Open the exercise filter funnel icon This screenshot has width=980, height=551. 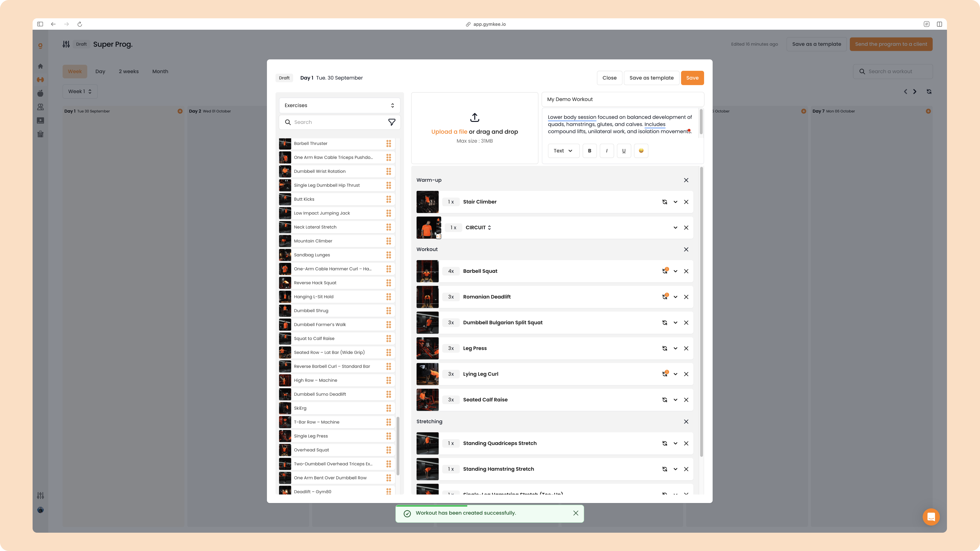point(392,122)
